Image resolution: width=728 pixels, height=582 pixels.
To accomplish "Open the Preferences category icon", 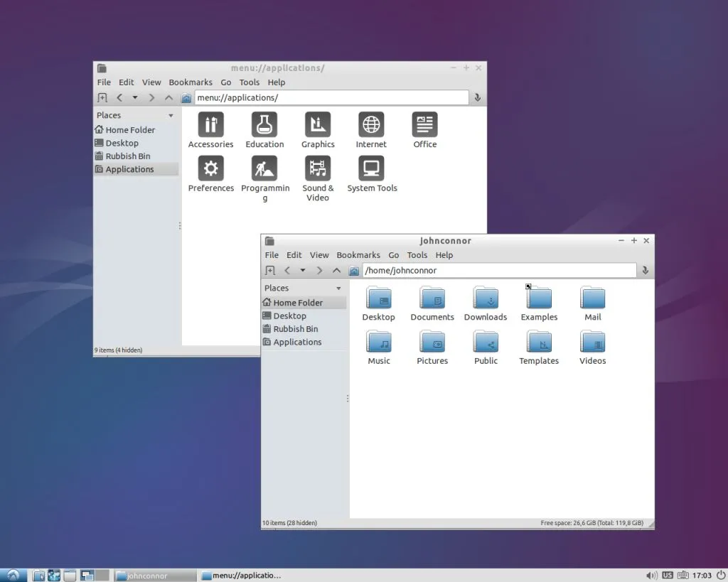I will [x=210, y=169].
